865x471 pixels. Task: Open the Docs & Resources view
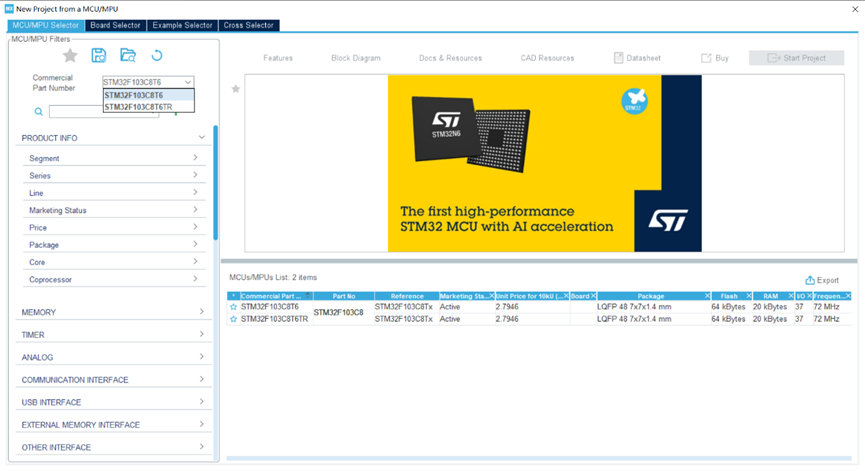click(450, 58)
